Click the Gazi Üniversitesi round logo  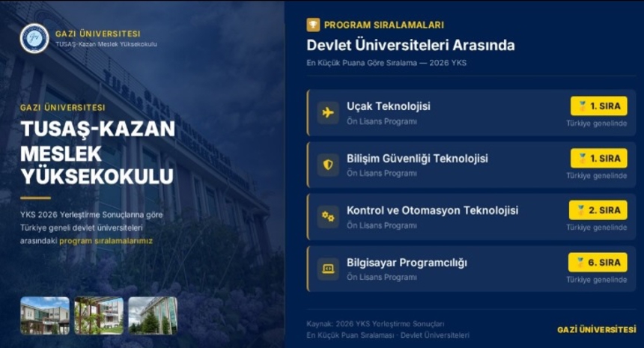point(34,39)
